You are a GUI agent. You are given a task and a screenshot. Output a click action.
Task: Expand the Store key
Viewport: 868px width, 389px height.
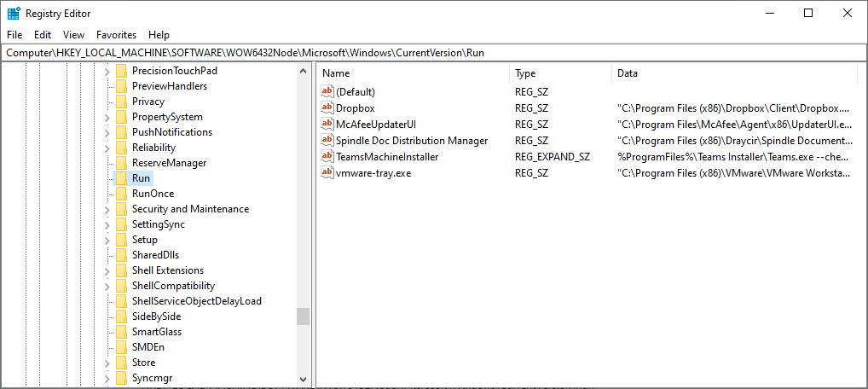tap(107, 363)
